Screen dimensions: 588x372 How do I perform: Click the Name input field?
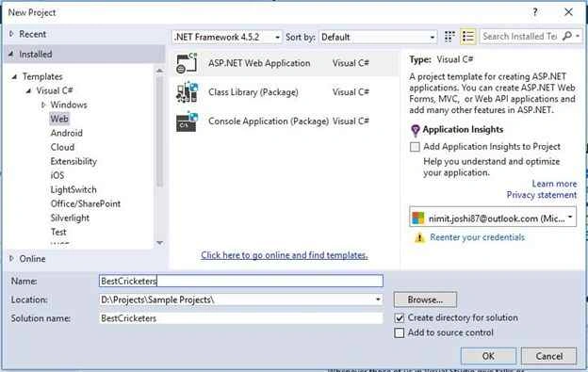[241, 281]
